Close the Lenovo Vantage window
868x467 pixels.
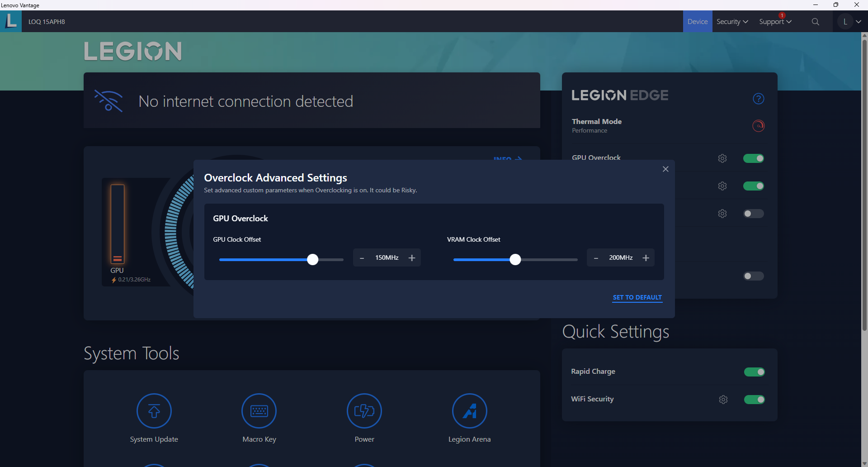(x=857, y=5)
